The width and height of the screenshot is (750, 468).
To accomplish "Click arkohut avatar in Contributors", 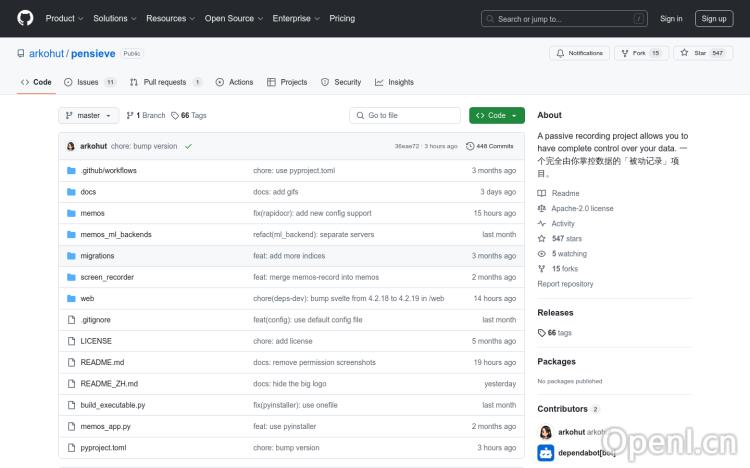I will tap(546, 432).
